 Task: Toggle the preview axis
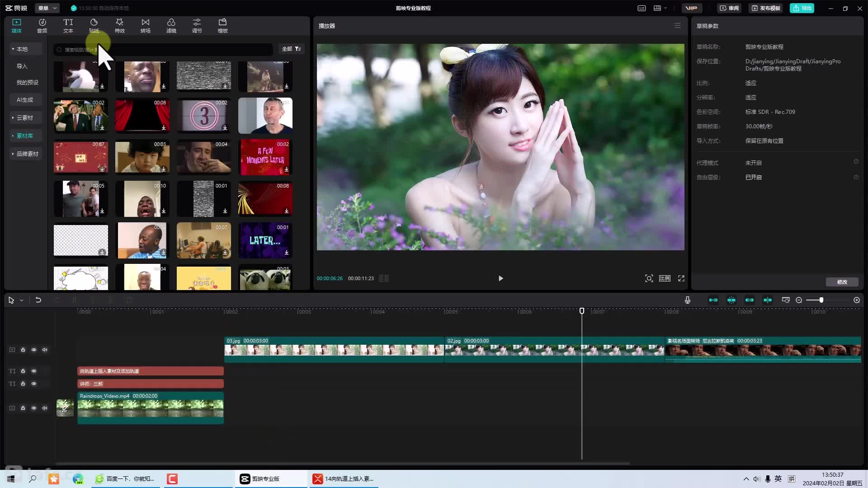pos(768,300)
